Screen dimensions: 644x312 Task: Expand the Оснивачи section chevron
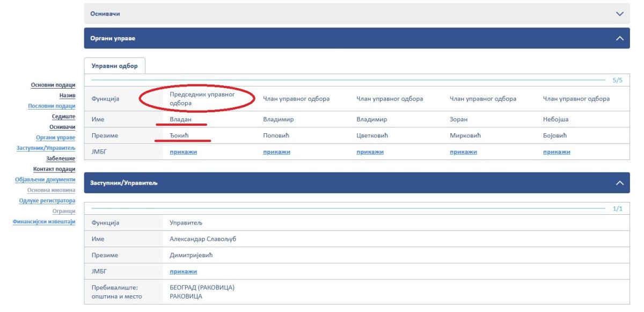(x=620, y=14)
